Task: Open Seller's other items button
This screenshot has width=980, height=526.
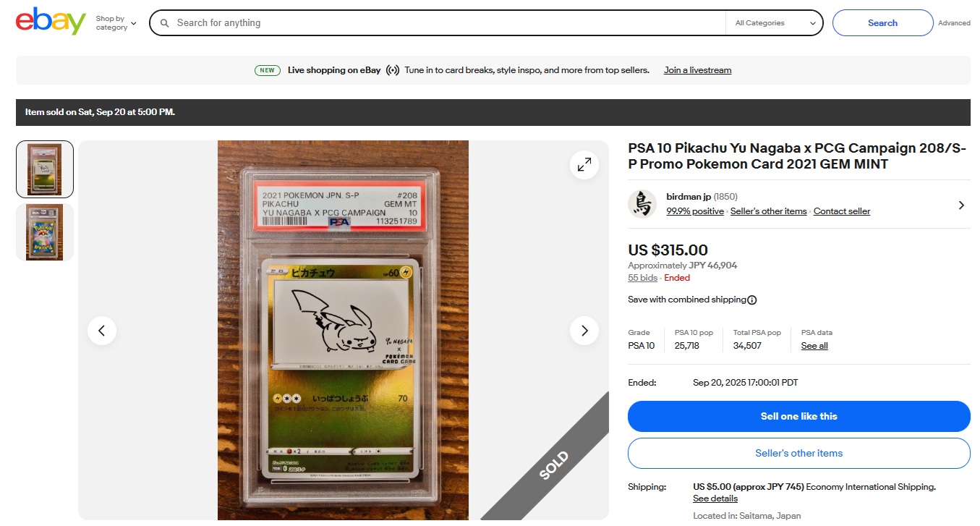Action: 798,453
